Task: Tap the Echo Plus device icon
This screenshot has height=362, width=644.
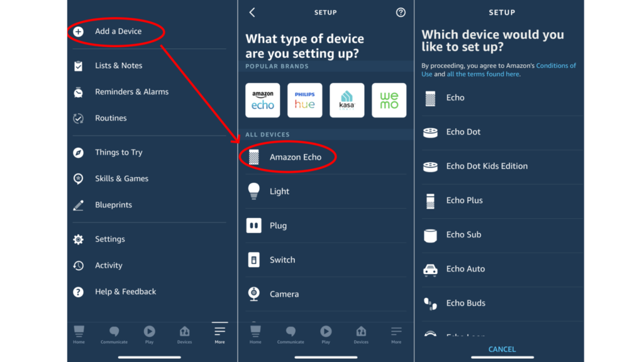Action: (430, 201)
